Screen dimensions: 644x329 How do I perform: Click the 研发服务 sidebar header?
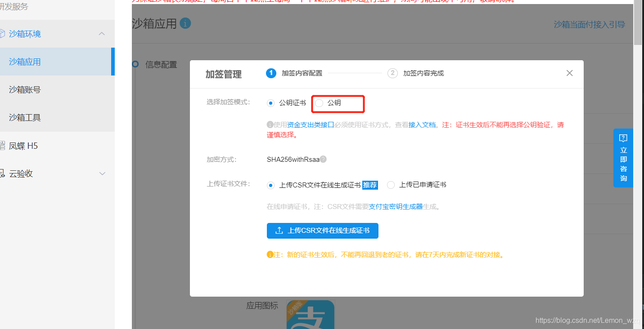click(14, 7)
